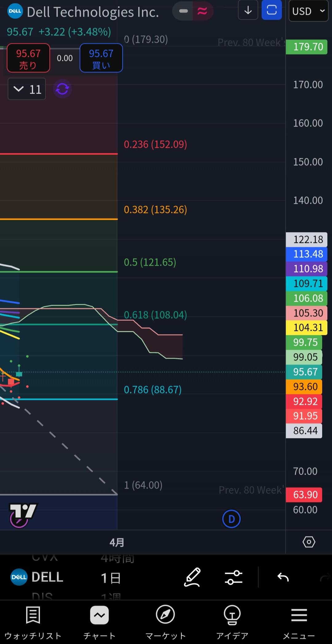Tap the purple 110.98 price label

(306, 269)
